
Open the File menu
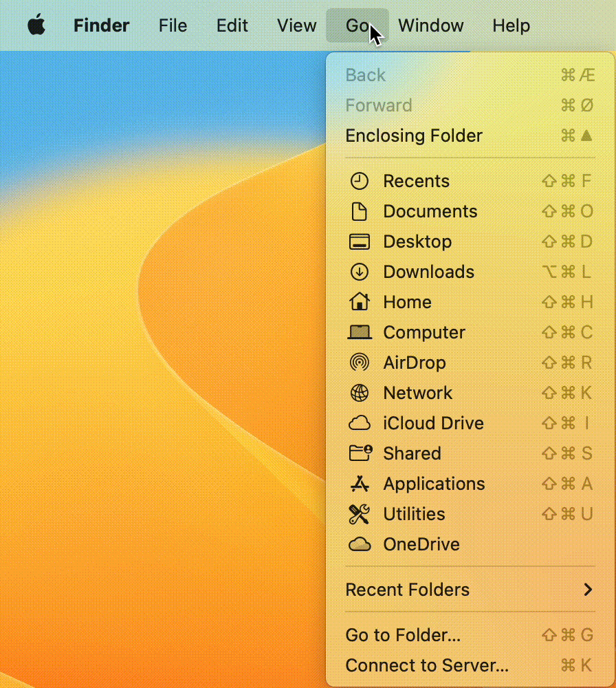173,26
